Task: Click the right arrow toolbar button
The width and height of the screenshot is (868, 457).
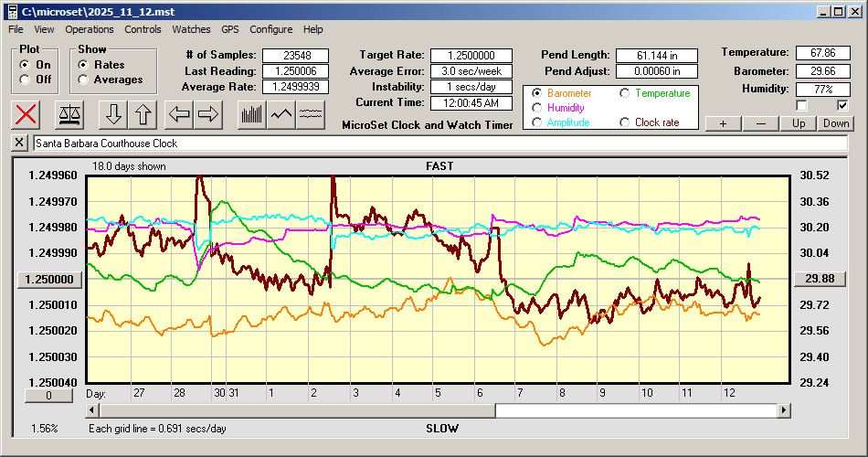Action: coord(208,114)
